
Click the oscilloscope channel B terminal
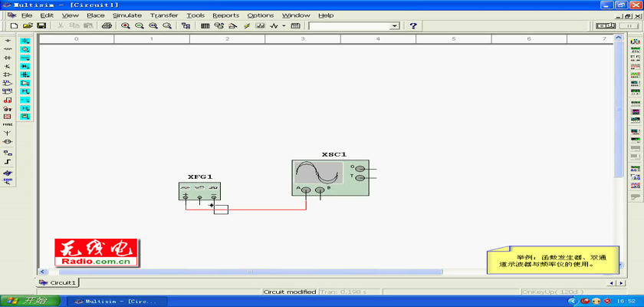pos(320,190)
